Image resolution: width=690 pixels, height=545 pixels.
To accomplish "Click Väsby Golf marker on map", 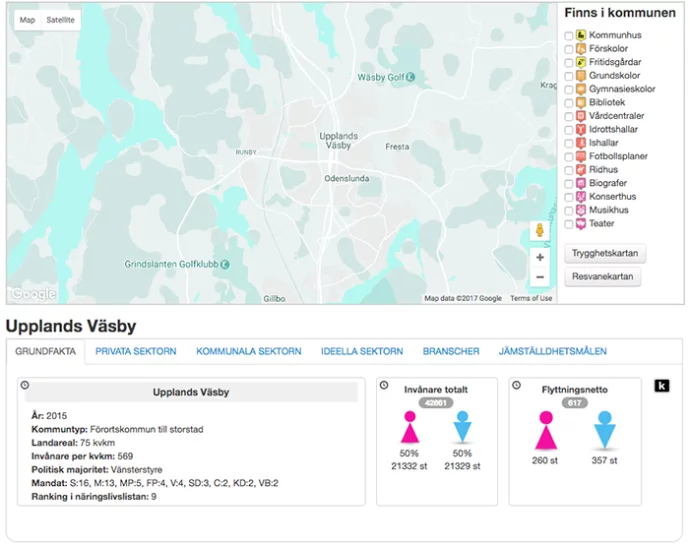I will coord(410,77).
